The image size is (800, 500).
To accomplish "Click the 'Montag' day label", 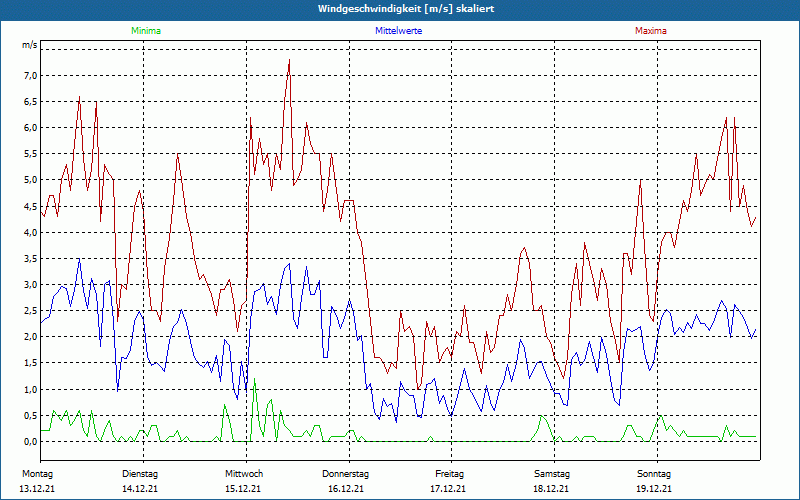I will pos(37,474).
